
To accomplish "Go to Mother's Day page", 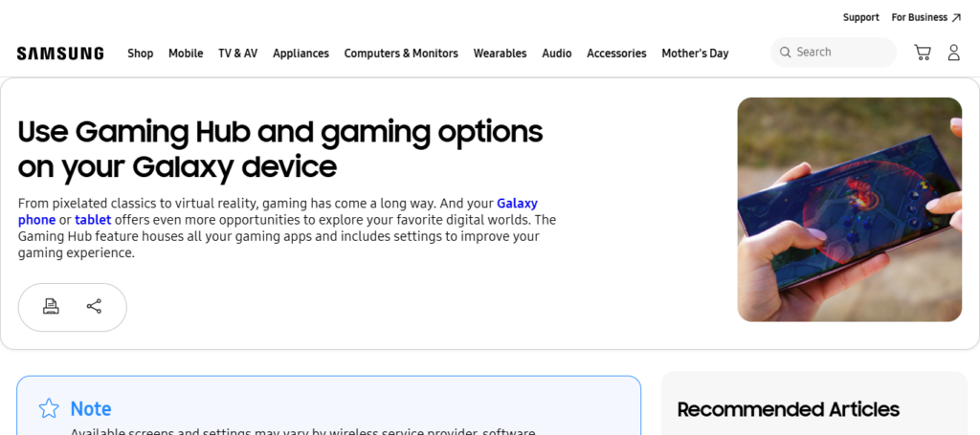I will pos(695,54).
